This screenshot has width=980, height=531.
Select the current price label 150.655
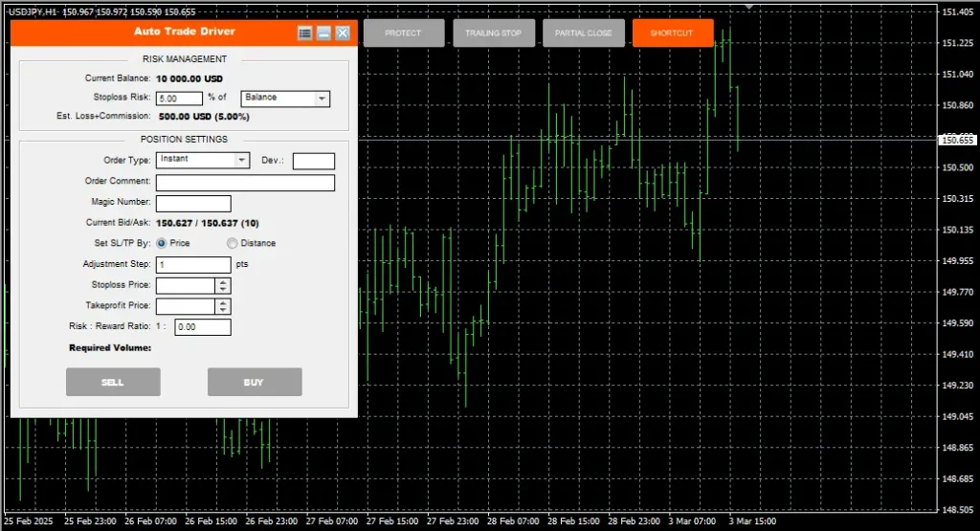pyautogui.click(x=957, y=140)
